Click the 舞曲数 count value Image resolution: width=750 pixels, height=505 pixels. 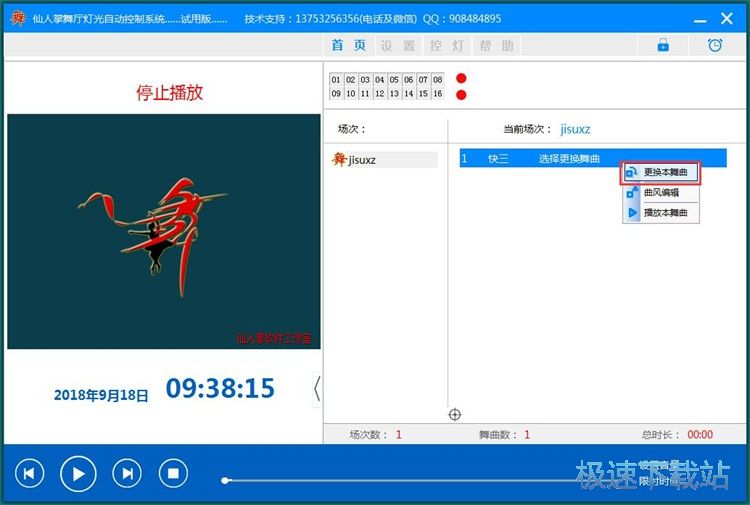(527, 434)
